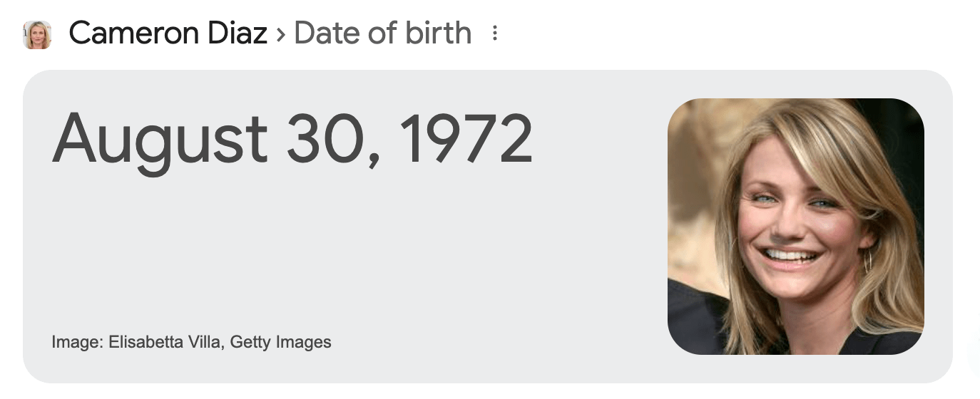
Task: Open the three-dot more options menu
Action: [x=495, y=33]
